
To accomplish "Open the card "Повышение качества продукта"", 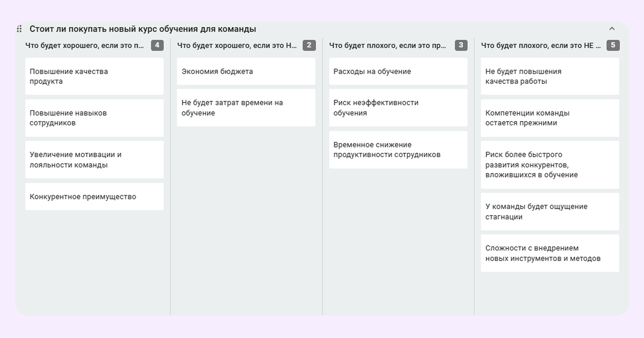I will (x=94, y=76).
